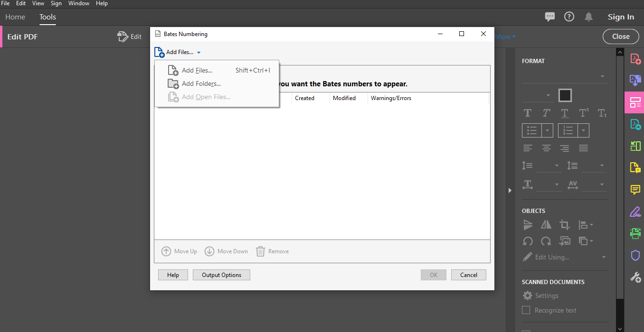Open the help question mark icon
This screenshot has width=644, height=332.
click(x=569, y=17)
